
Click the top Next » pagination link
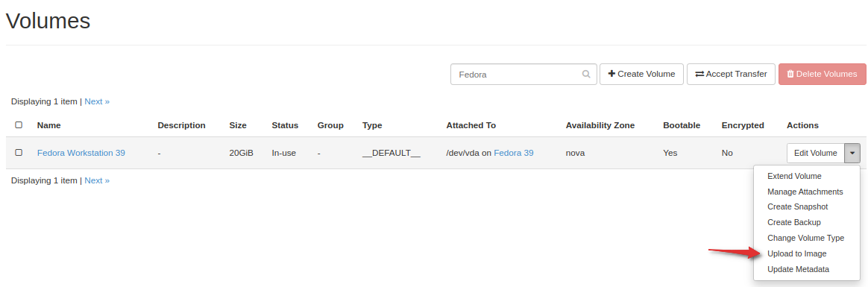tap(97, 101)
